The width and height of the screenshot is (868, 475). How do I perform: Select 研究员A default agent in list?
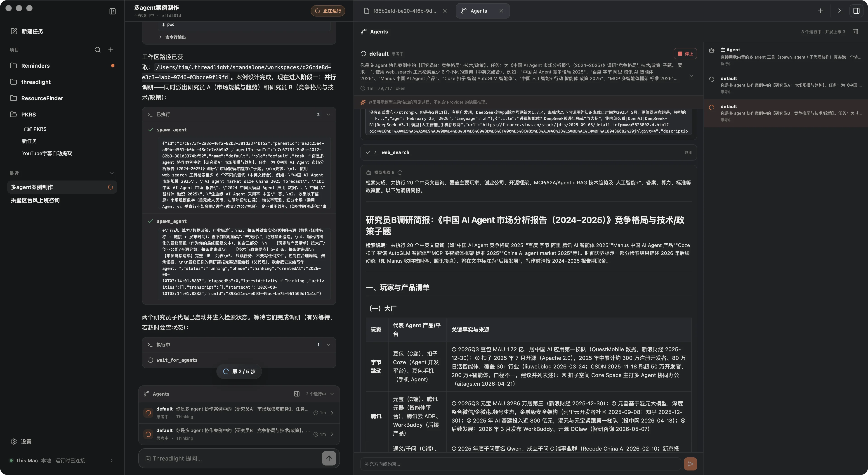pyautogui.click(x=786, y=85)
